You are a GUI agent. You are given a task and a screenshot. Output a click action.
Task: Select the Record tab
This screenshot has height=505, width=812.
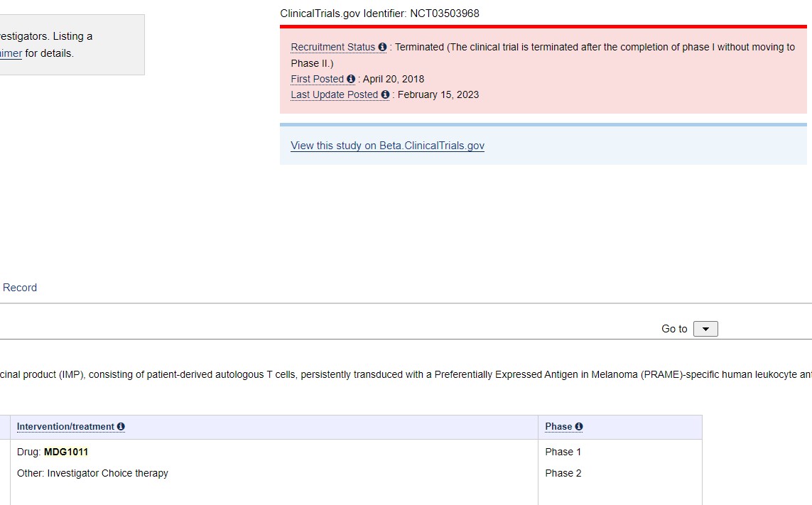(x=19, y=287)
